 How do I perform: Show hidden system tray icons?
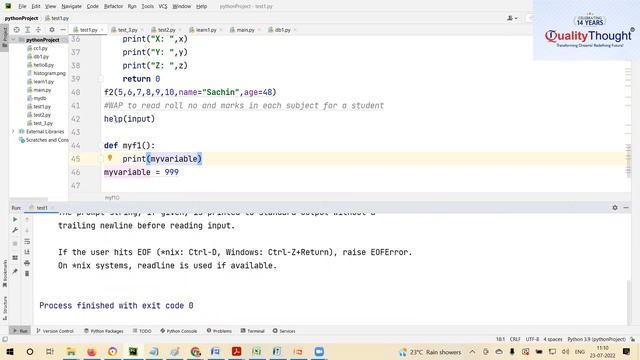click(x=472, y=352)
